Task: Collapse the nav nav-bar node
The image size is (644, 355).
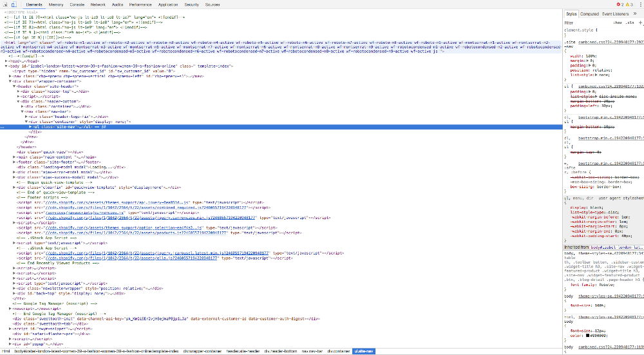Action: 23,111
